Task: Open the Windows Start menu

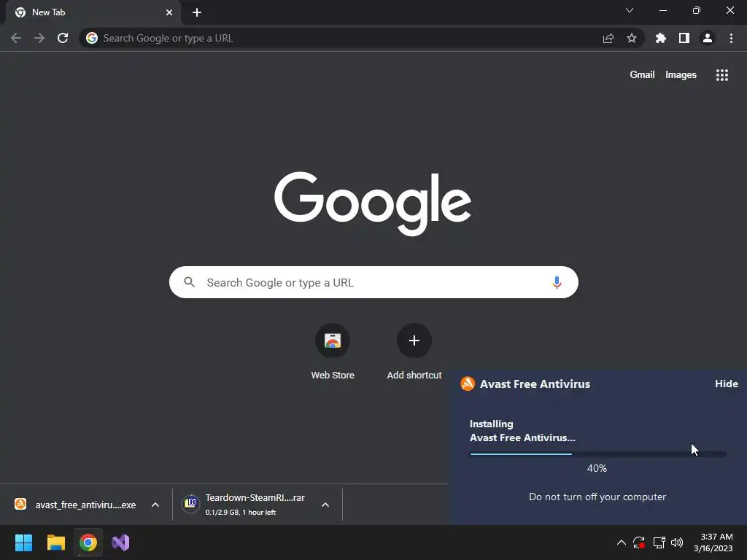Action: point(23,542)
